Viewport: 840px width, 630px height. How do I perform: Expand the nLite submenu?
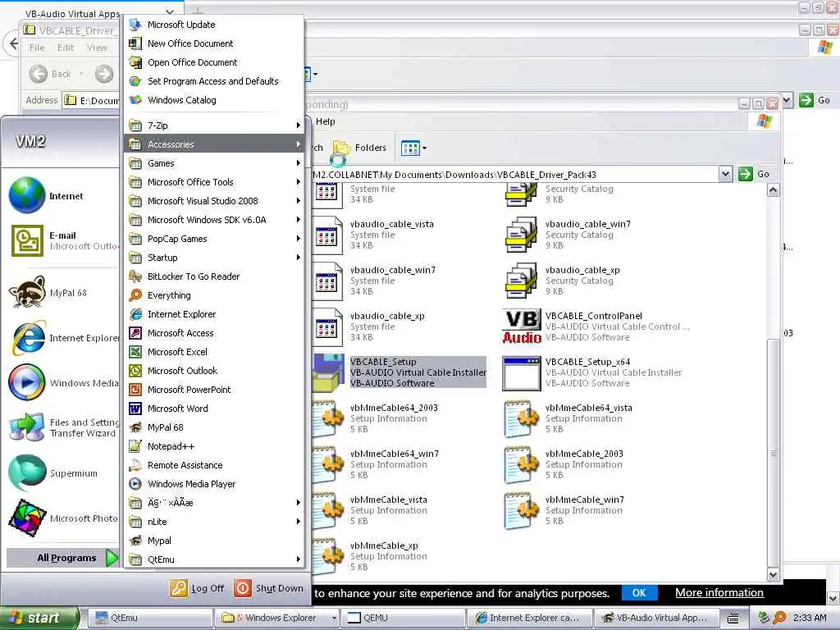[214, 522]
